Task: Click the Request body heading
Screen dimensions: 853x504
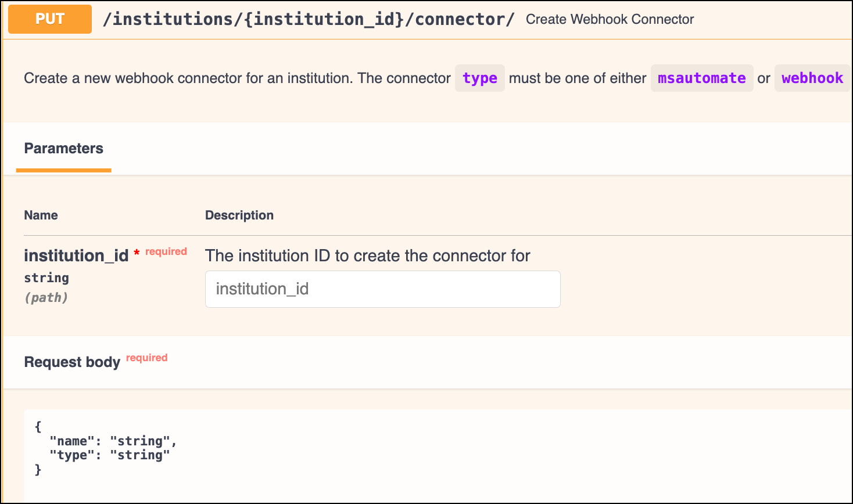Action: point(72,362)
